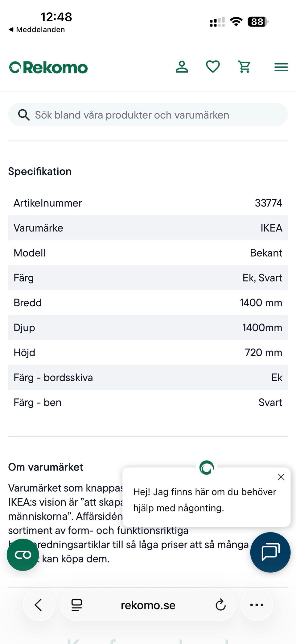Close the chat greeting popup
The height and width of the screenshot is (644, 296).
pyautogui.click(x=281, y=477)
